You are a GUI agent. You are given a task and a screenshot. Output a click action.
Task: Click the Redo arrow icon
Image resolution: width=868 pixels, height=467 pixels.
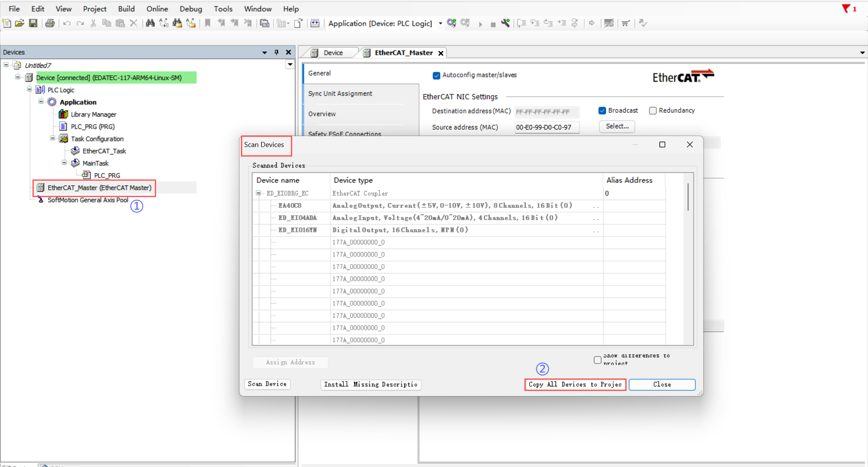pos(80,23)
